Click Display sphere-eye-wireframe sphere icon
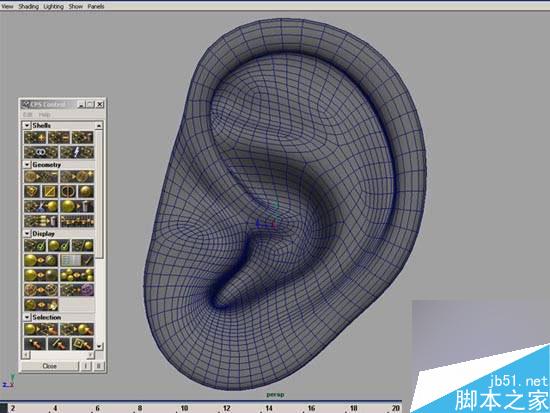Screen dimensions: 550x413 point(41,260)
